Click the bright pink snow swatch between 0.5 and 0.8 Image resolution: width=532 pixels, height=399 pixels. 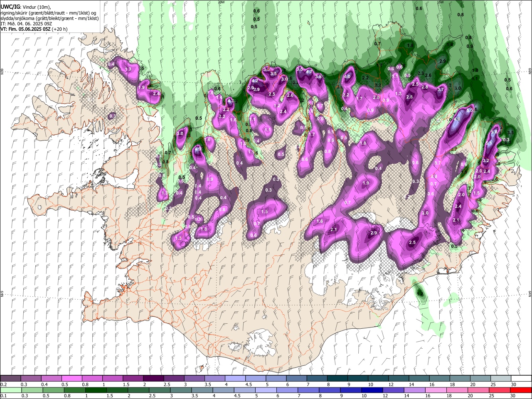pyautogui.click(x=71, y=379)
